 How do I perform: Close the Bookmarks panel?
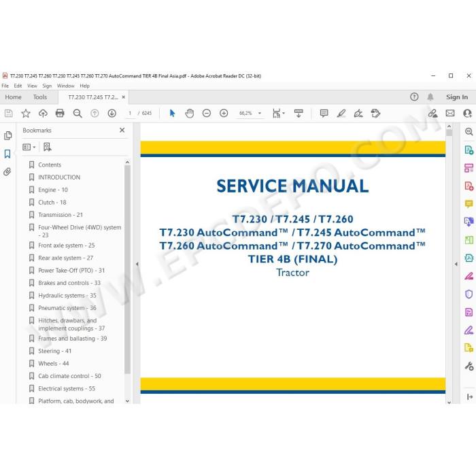pos(122,130)
